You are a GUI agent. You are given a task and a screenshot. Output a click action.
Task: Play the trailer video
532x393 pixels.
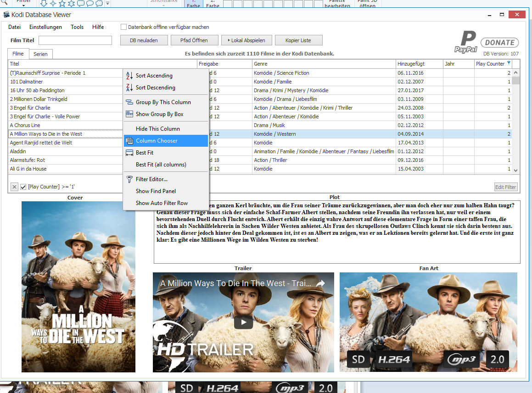243,322
